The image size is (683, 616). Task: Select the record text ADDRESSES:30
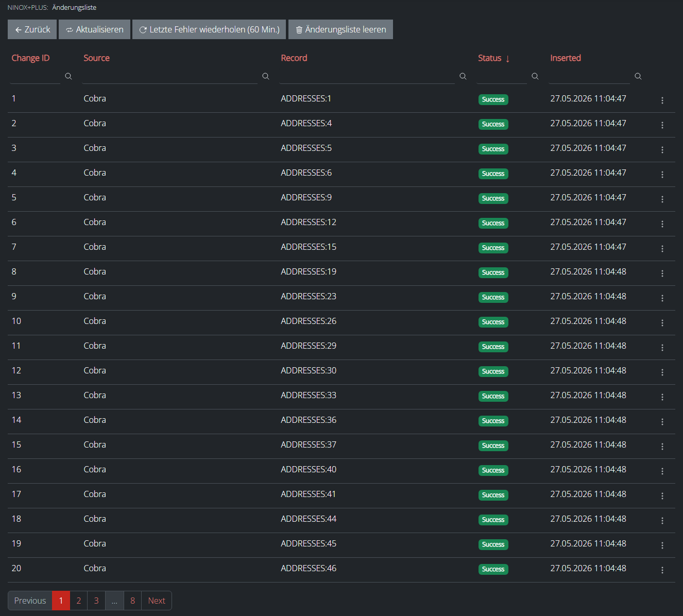309,370
